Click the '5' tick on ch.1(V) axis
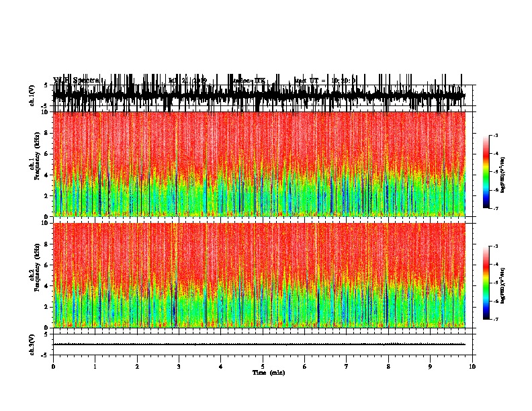The image size is (532, 411). pos(46,85)
